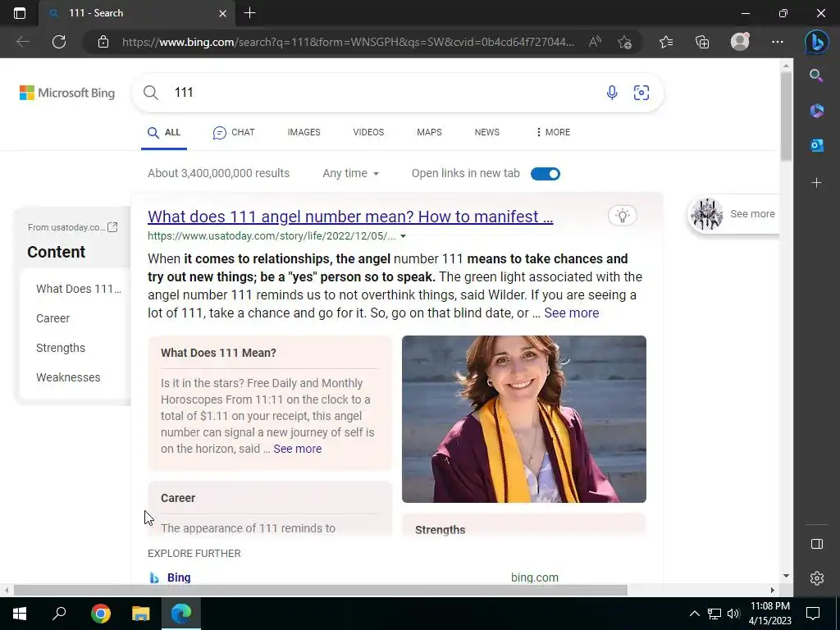Open Edge Settings and more menu
The image size is (840, 630).
click(x=778, y=42)
